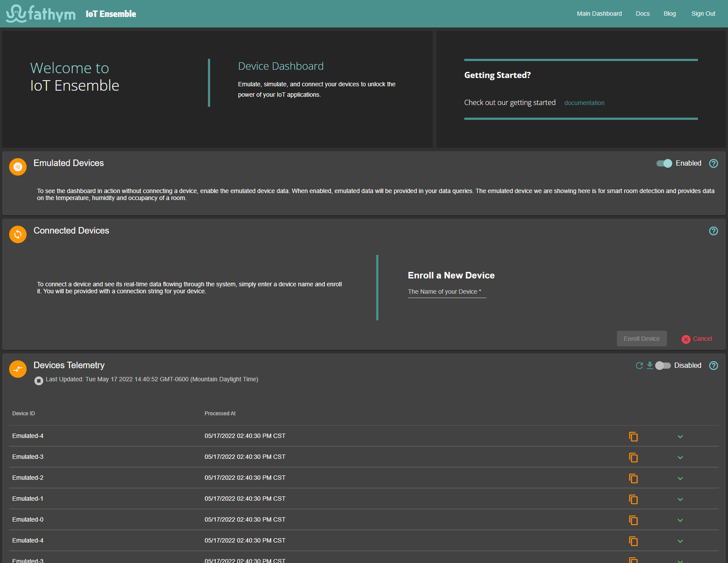Sign Out from the top navigation

click(703, 14)
